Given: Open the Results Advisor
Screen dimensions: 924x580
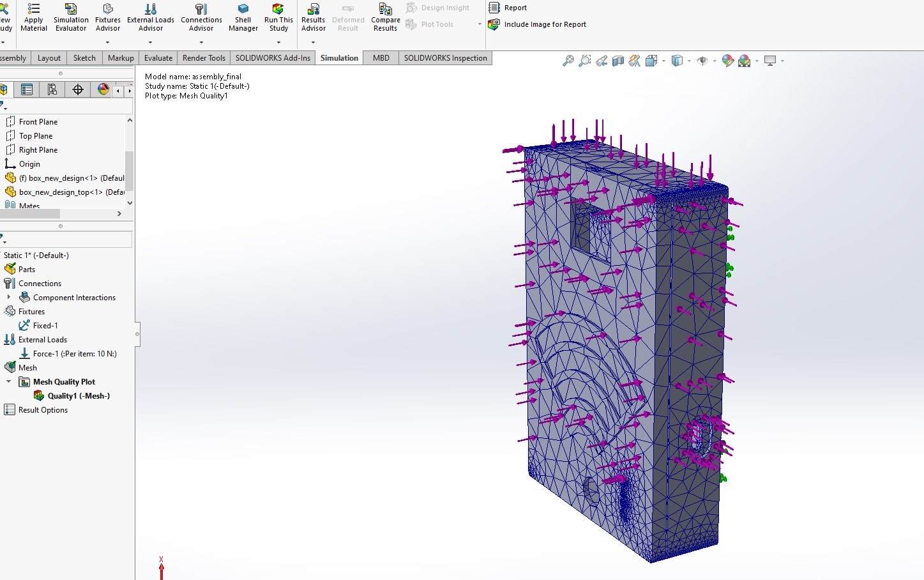Looking at the screenshot, I should click(314, 17).
